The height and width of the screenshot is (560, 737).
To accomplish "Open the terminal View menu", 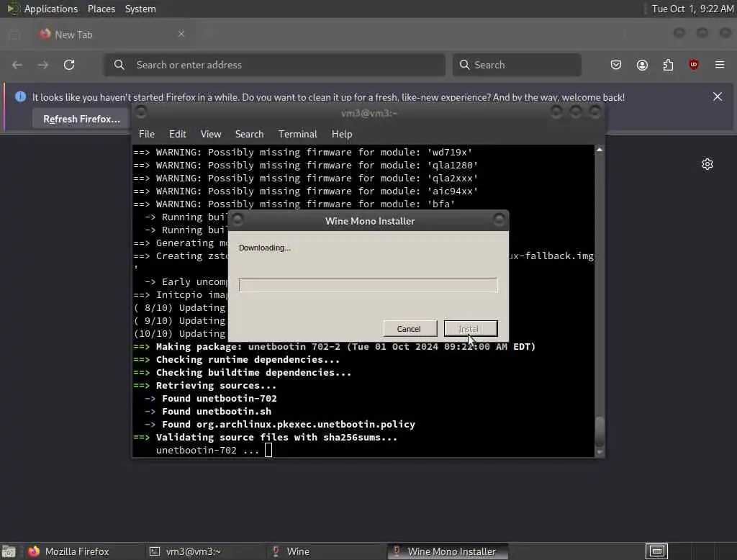I will 211,134.
